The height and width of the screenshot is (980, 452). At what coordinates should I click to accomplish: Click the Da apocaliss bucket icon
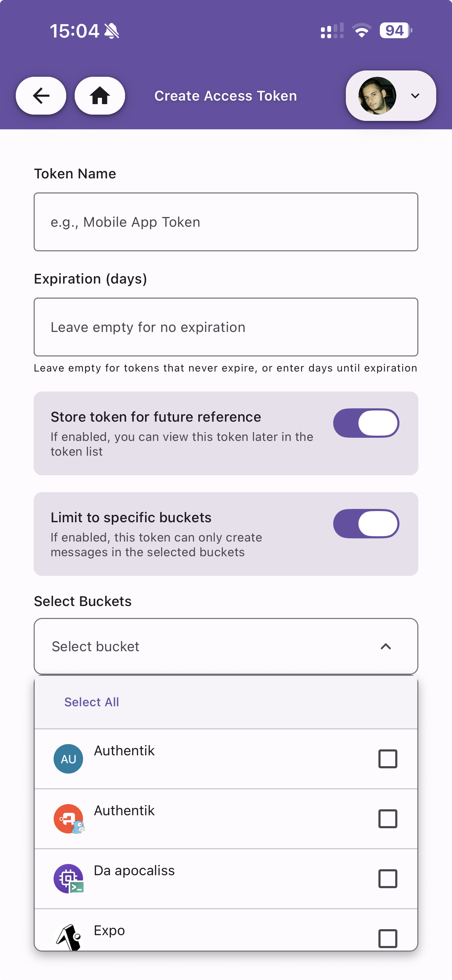68,878
